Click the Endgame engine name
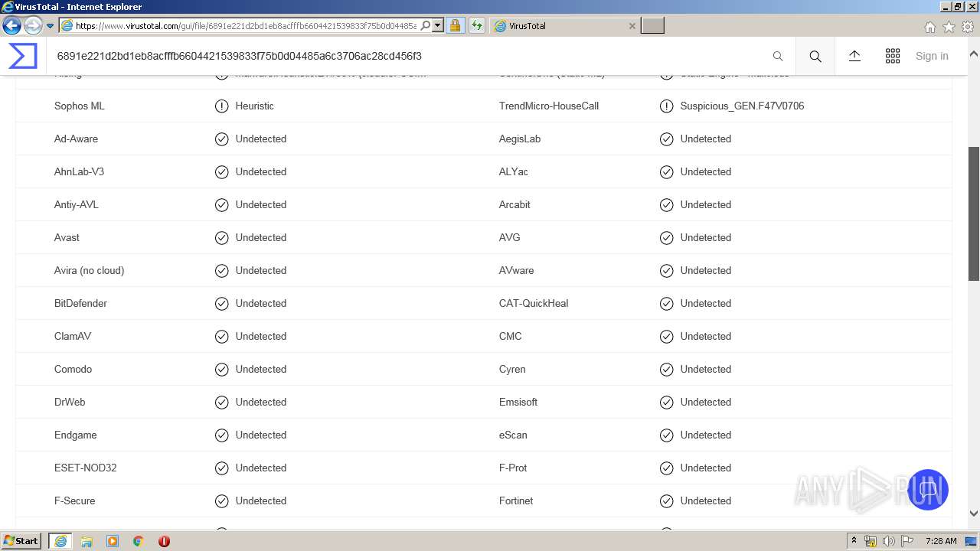The width and height of the screenshot is (980, 551). (x=76, y=435)
